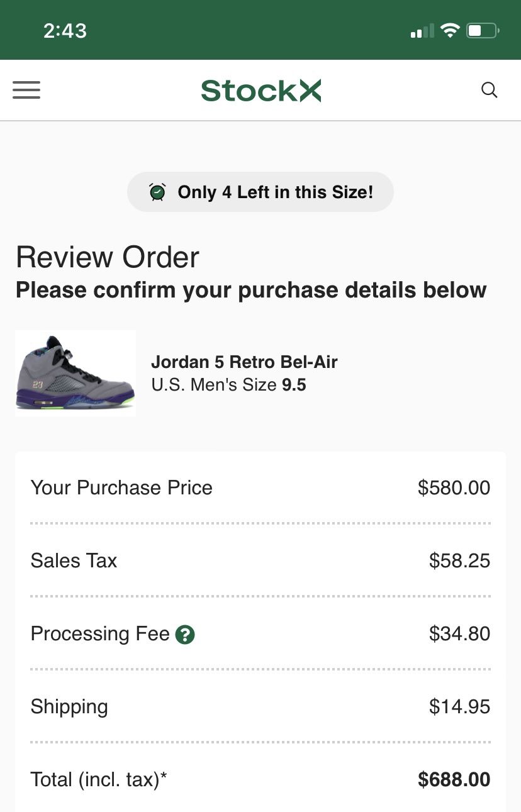Tap the 'Only 4 Left in this Size!' alert badge
The image size is (521, 812).
[260, 191]
